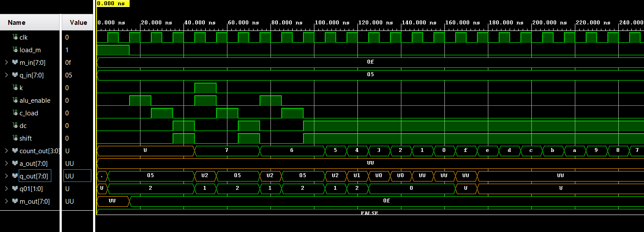Expand the count_out[3:0] bus signal
Image resolution: width=644 pixels, height=232 pixels.
point(7,151)
